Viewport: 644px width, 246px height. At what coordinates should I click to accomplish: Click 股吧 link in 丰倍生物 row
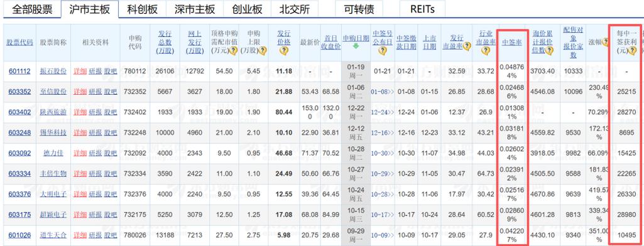point(111,174)
